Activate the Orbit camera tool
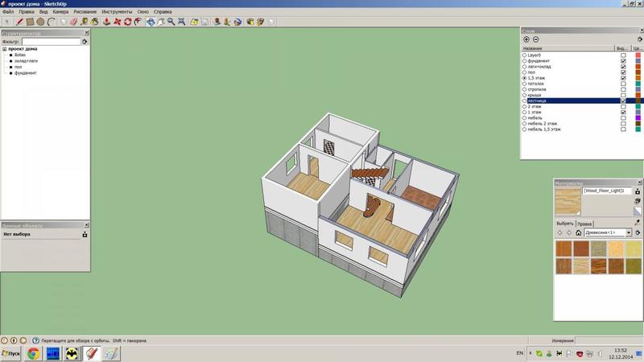644x362 pixels. tap(151, 22)
